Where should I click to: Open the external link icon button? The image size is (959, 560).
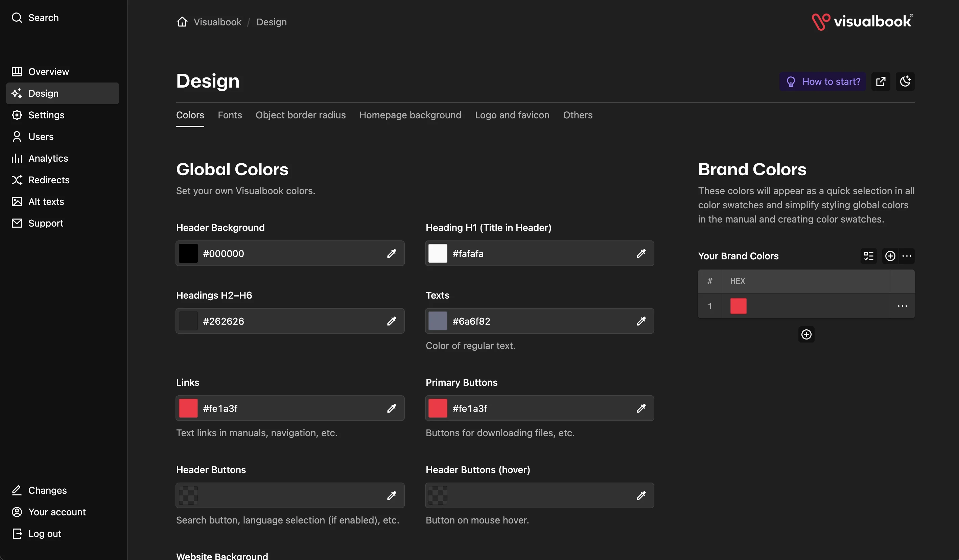pos(881,81)
